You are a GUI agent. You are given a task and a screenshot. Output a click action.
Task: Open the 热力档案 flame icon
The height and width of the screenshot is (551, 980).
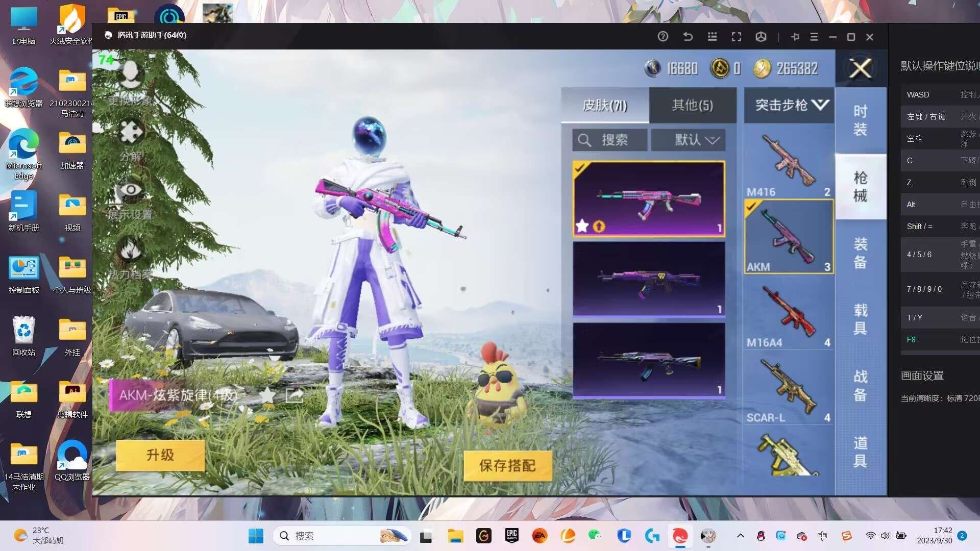(x=131, y=249)
